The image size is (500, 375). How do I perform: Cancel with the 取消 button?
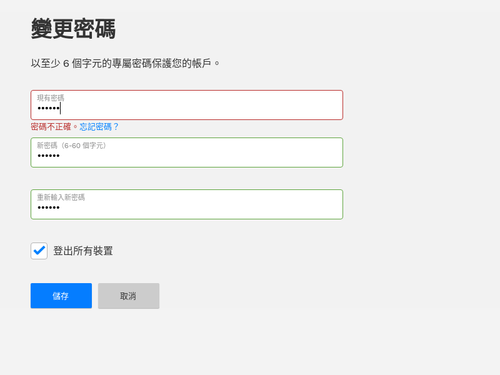tap(129, 296)
